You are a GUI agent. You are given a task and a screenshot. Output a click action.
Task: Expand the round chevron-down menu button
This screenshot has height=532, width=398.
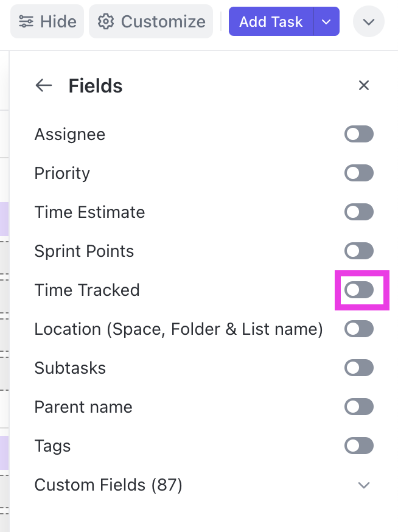coord(368,22)
